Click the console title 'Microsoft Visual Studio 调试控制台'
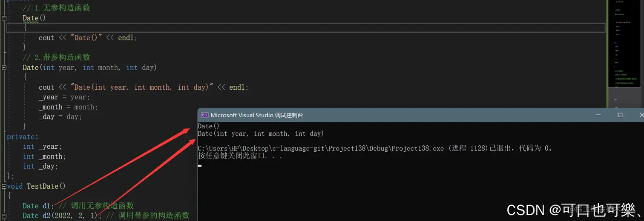The height and width of the screenshot is (221, 644). tap(257, 115)
